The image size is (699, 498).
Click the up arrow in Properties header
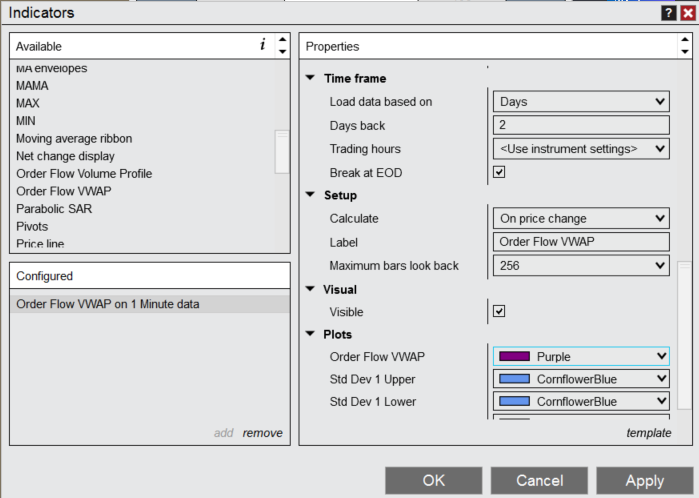(685, 40)
